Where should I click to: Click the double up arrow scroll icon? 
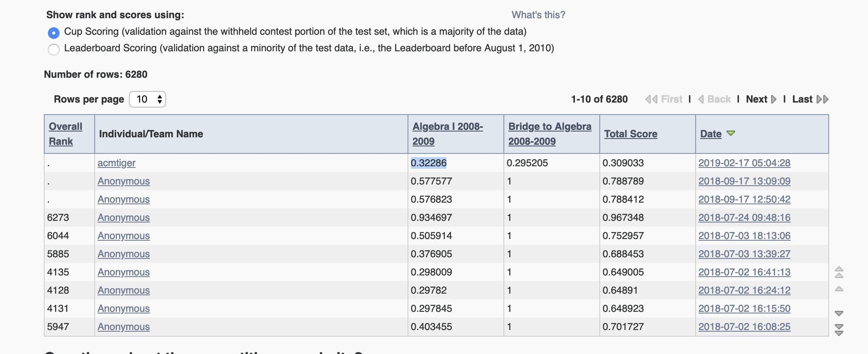click(x=839, y=272)
